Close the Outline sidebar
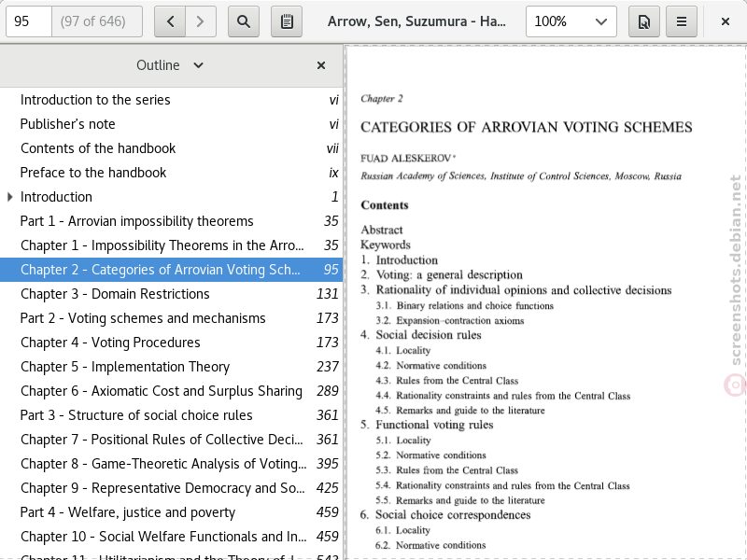 321,65
